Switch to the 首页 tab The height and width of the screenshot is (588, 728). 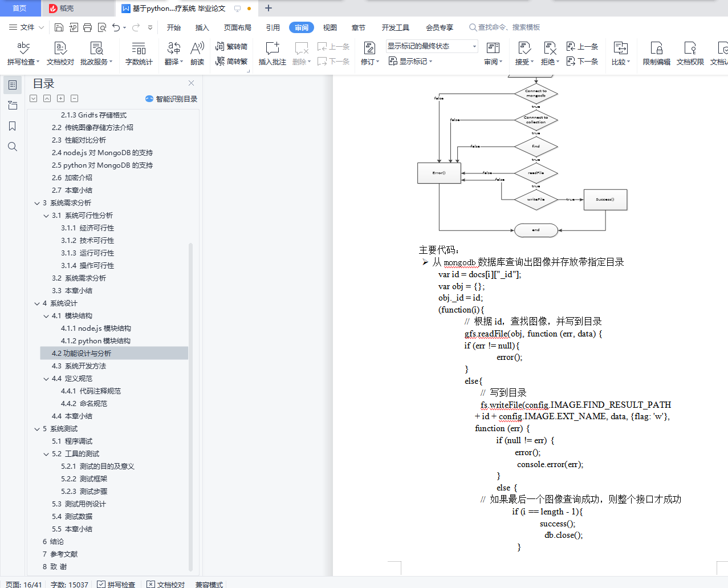[19, 8]
